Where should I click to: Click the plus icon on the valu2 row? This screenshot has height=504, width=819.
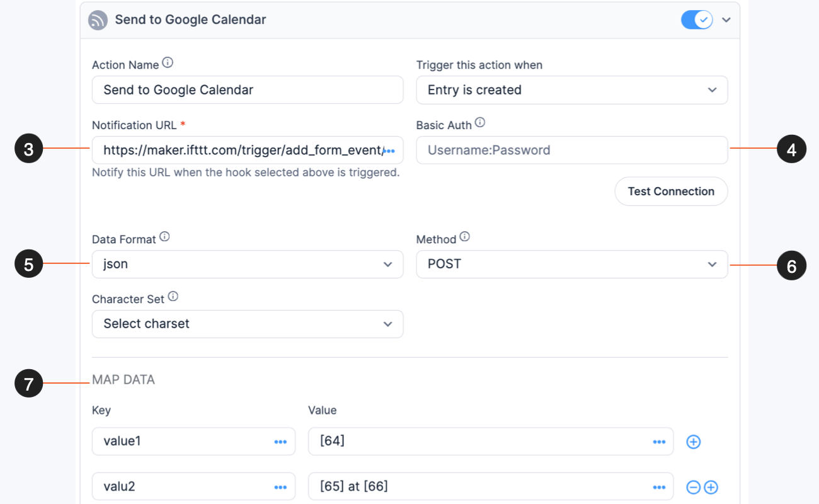711,487
